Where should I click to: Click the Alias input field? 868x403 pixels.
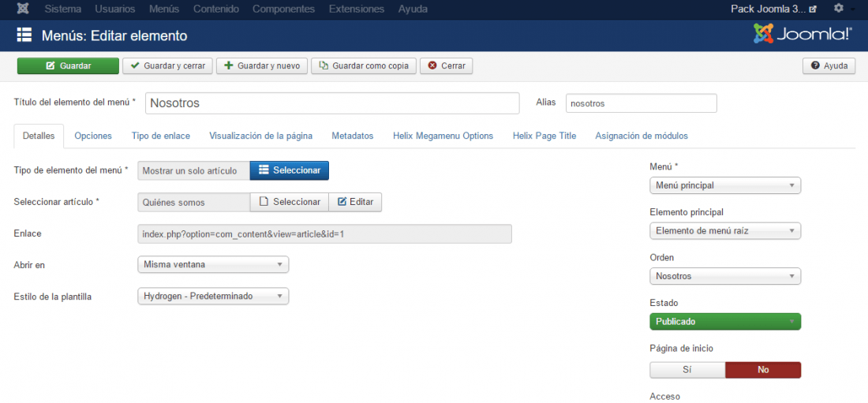click(x=641, y=103)
